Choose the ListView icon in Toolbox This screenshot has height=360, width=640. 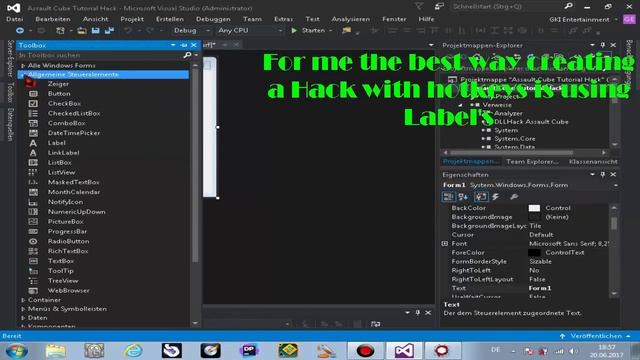pos(33,172)
